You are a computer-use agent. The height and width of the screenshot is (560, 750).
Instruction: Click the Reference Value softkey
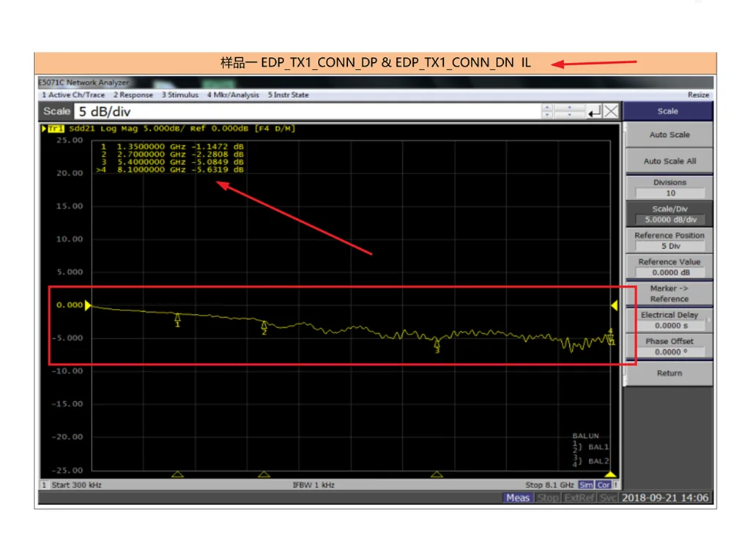pyautogui.click(x=669, y=267)
